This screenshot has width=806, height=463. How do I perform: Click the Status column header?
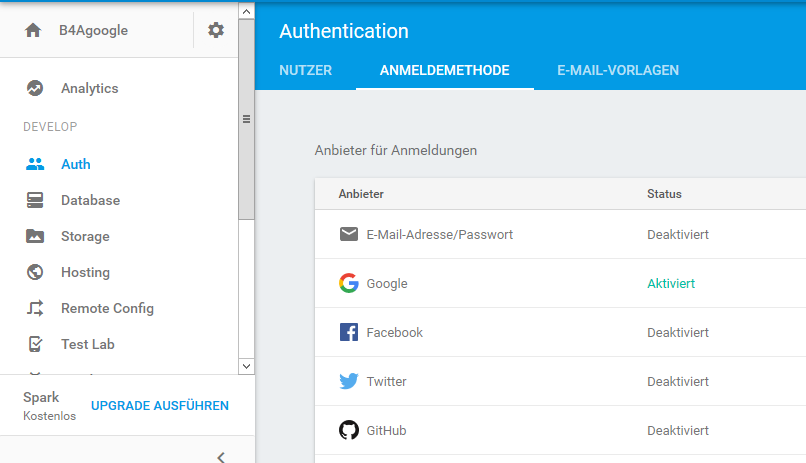[x=664, y=194]
